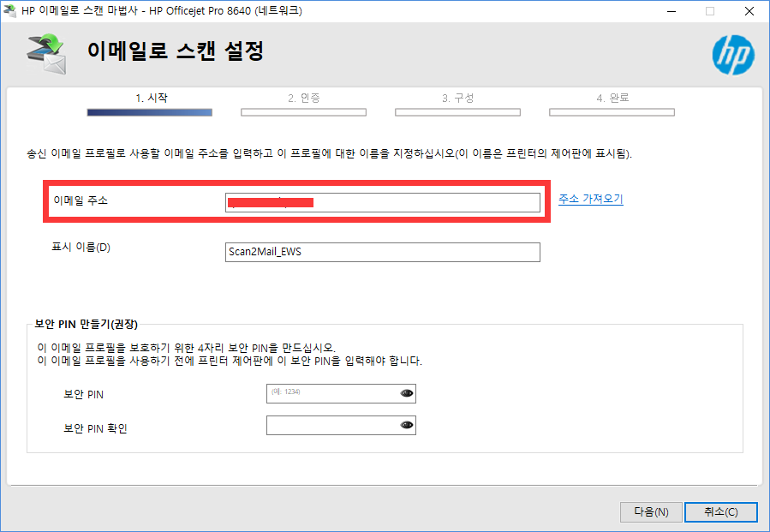
Task: Close the HP wizard window
Action: pos(749,11)
